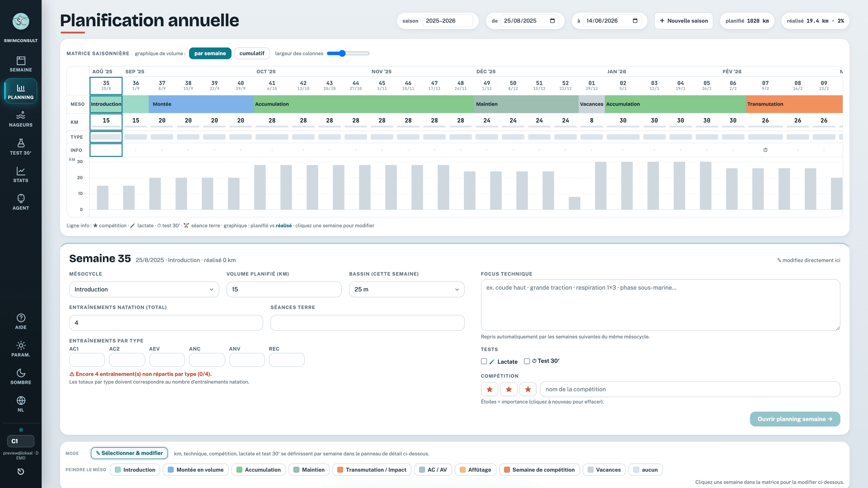Image resolution: width=868 pixels, height=488 pixels.
Task: Open calendar picker for start date 25/08/2025
Action: click(552, 21)
